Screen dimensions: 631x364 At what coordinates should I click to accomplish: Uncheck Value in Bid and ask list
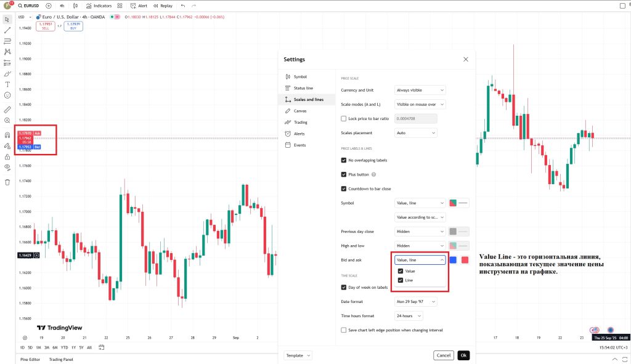click(x=401, y=271)
